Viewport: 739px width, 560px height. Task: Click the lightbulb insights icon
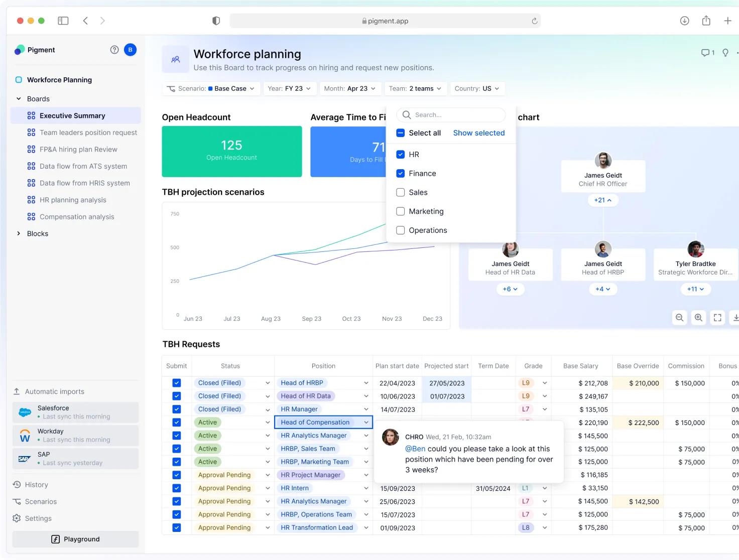tap(725, 53)
